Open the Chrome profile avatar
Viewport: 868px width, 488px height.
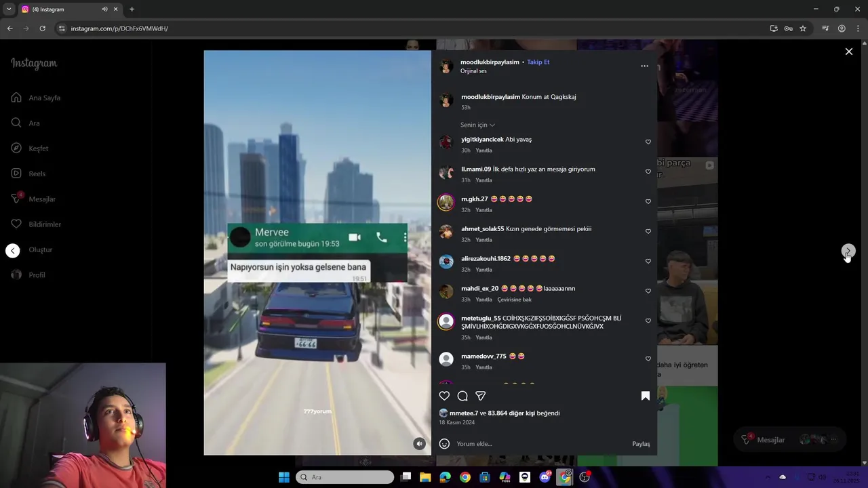point(842,28)
